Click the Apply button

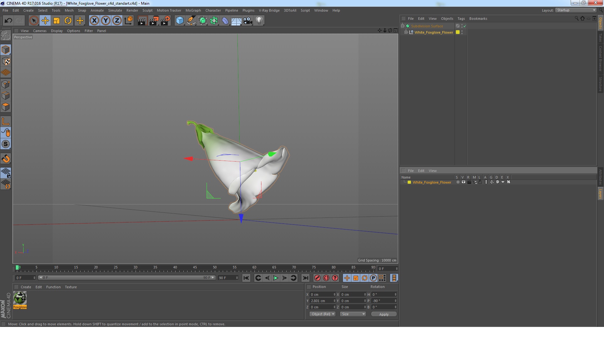[383, 314]
